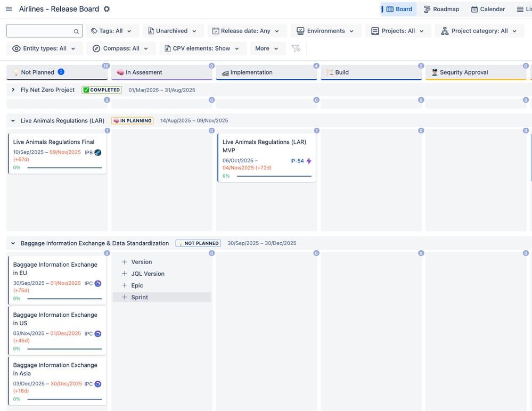Open the navigation hamburger menu
Viewport: 532px width, 411px height.
[9, 9]
